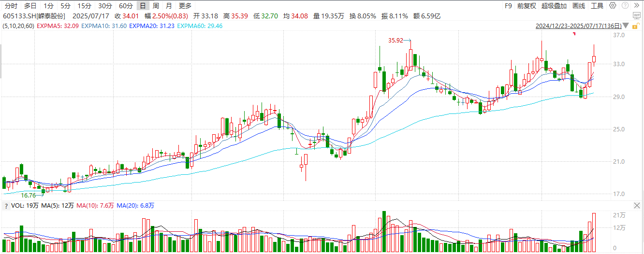Image resolution: width=644 pixels, height=254 pixels.
Task: Select the 日 daily period tab
Action: click(143, 6)
